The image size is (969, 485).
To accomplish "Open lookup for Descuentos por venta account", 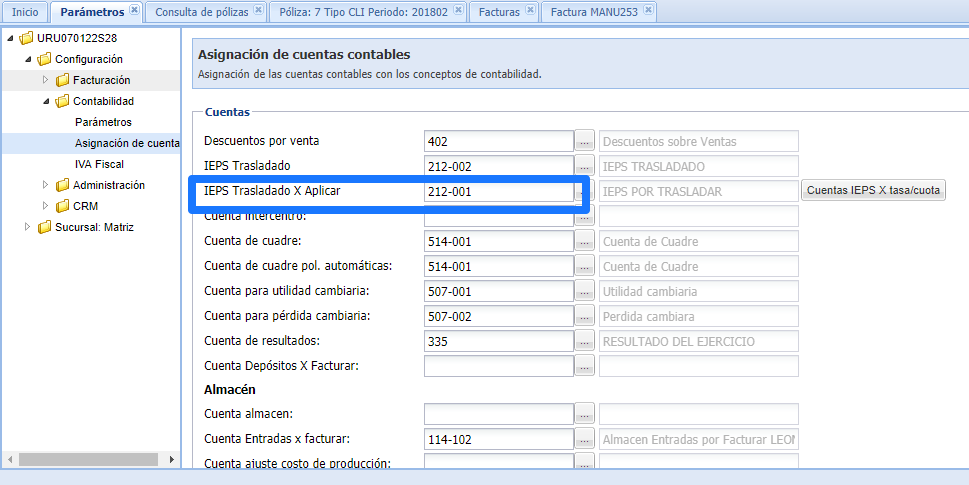I will [x=586, y=141].
